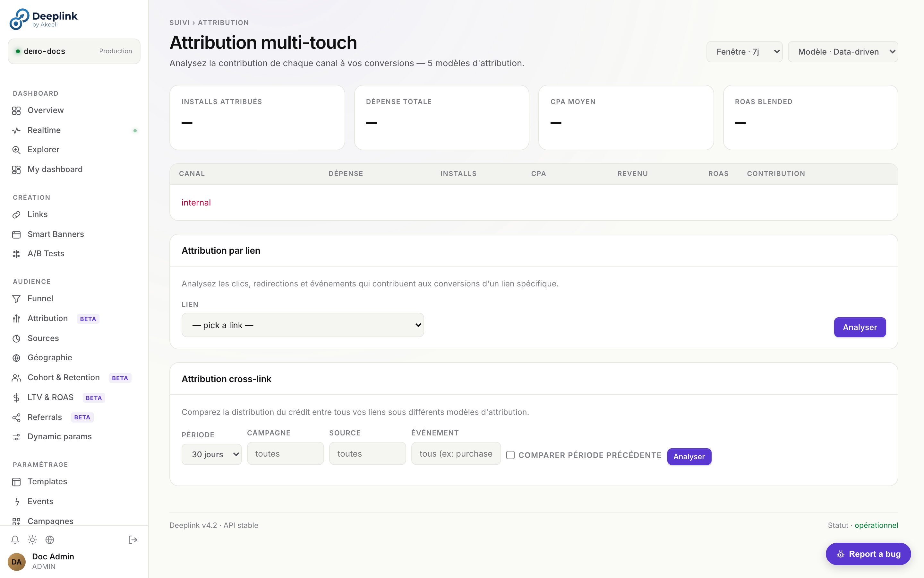The width and height of the screenshot is (924, 578).
Task: Open the Géographie sidebar link
Action: (74, 358)
